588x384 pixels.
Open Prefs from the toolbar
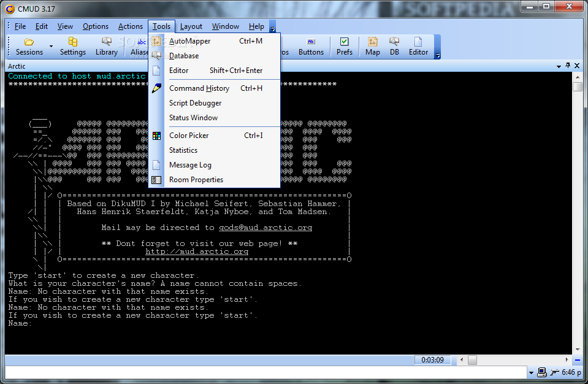coord(344,47)
